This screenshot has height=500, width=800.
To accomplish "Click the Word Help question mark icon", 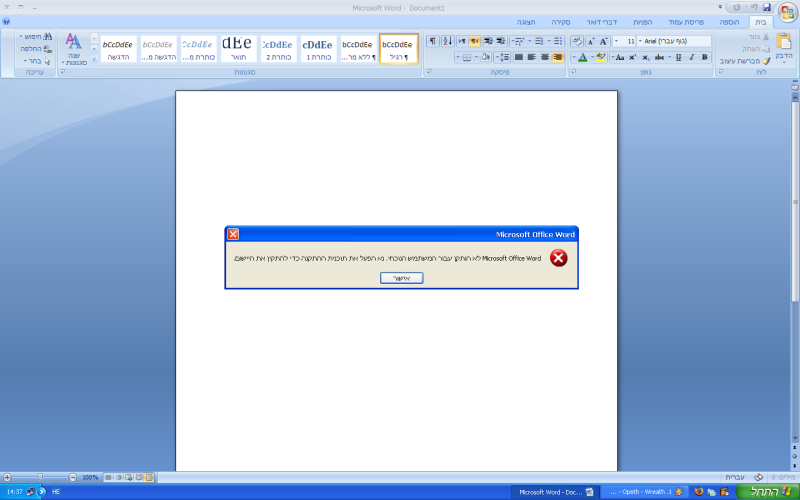I will coord(6,21).
